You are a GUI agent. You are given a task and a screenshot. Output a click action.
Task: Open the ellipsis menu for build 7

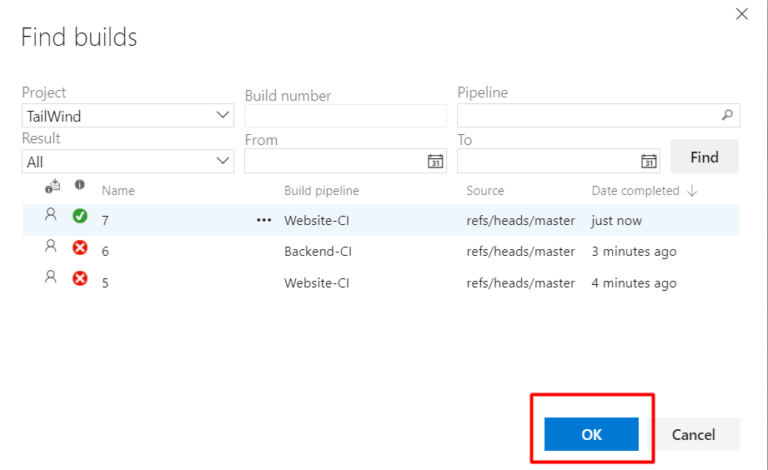click(264, 220)
